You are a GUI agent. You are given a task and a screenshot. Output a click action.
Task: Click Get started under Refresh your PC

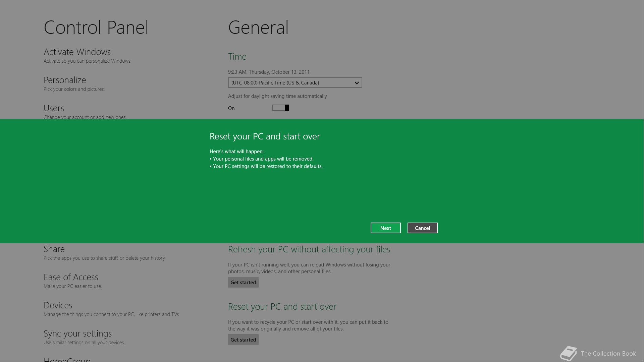[243, 282]
